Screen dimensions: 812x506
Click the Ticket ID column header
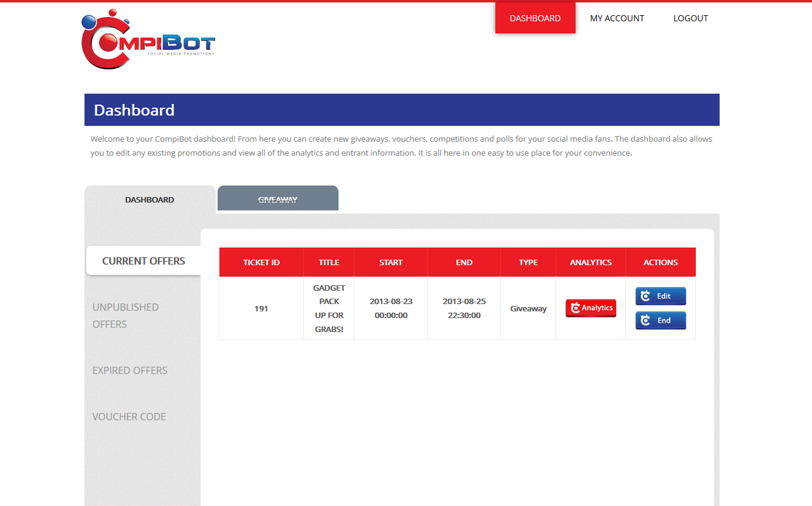[261, 262]
